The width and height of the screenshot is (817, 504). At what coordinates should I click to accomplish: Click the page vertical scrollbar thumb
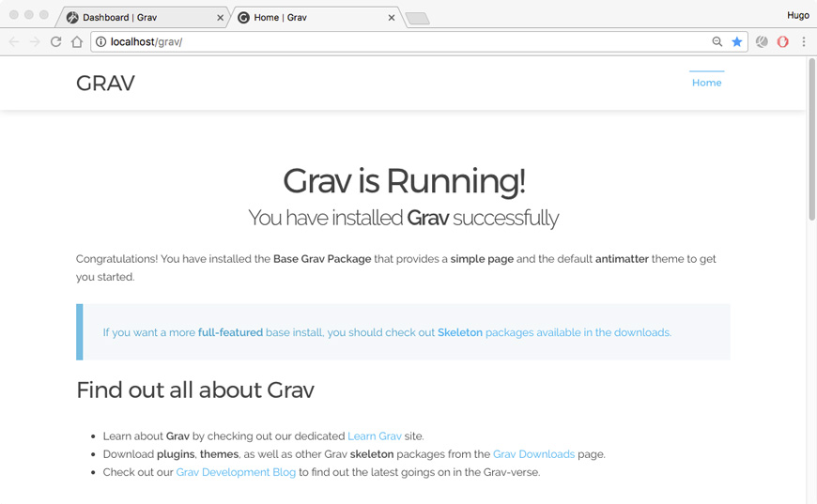pyautogui.click(x=811, y=139)
